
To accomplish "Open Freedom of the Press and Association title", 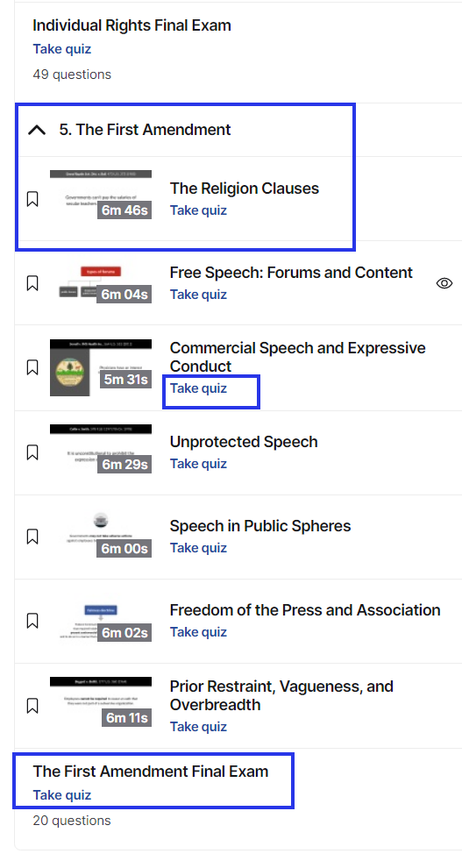I will click(305, 610).
